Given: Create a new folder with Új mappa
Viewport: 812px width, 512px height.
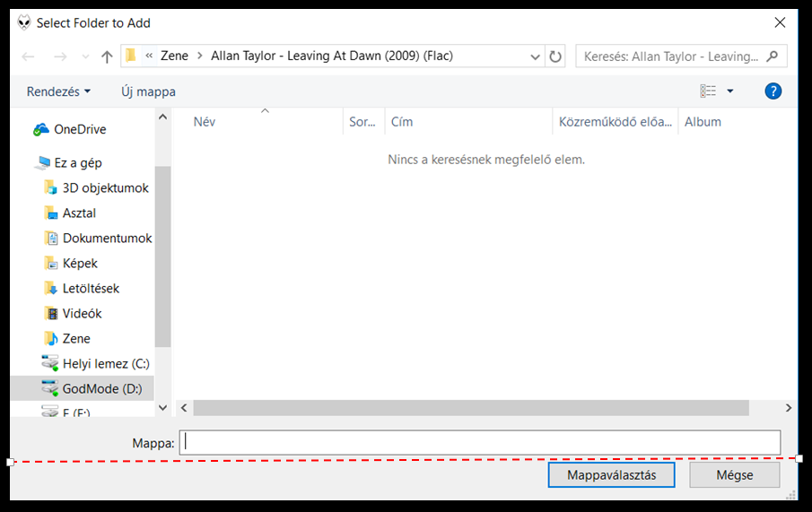Looking at the screenshot, I should (148, 91).
